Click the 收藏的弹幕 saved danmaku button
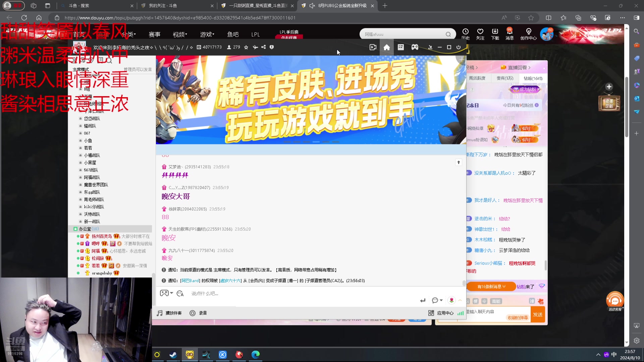 pyautogui.click(x=518, y=317)
